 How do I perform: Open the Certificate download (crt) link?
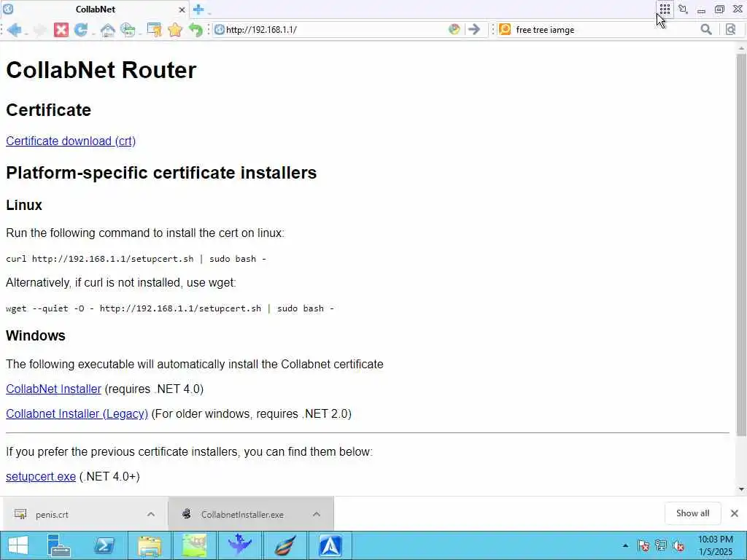71,141
